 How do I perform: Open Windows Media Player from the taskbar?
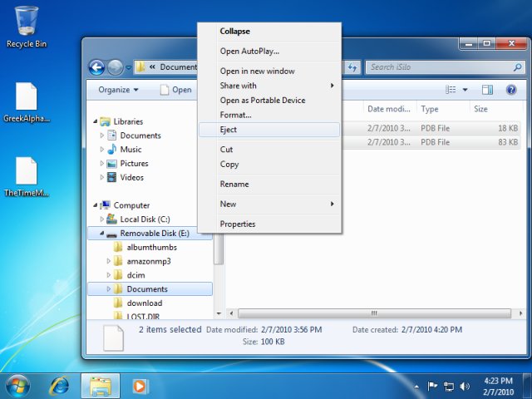point(140,386)
